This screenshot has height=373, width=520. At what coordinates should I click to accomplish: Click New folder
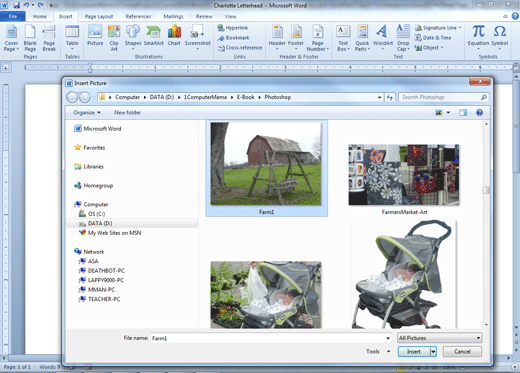point(127,113)
